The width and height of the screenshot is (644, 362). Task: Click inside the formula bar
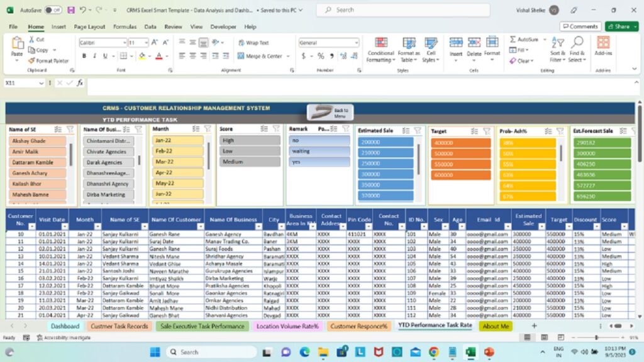coord(362,85)
